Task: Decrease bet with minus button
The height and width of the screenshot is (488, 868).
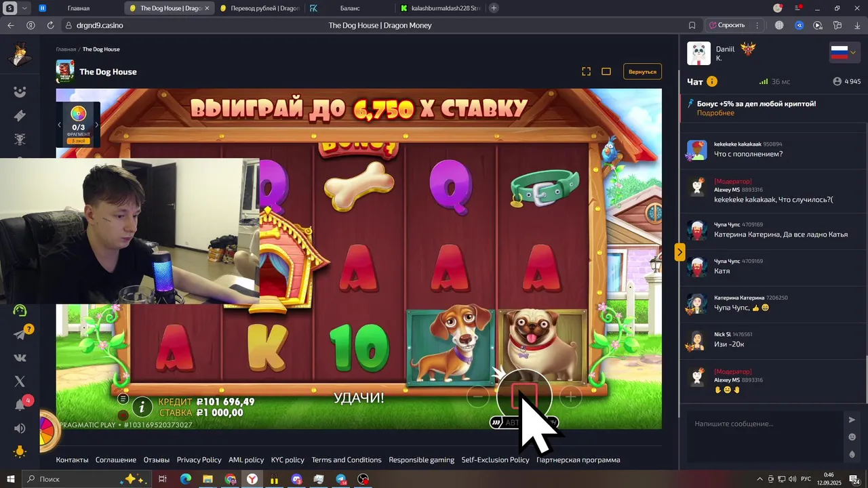Action: tap(478, 396)
